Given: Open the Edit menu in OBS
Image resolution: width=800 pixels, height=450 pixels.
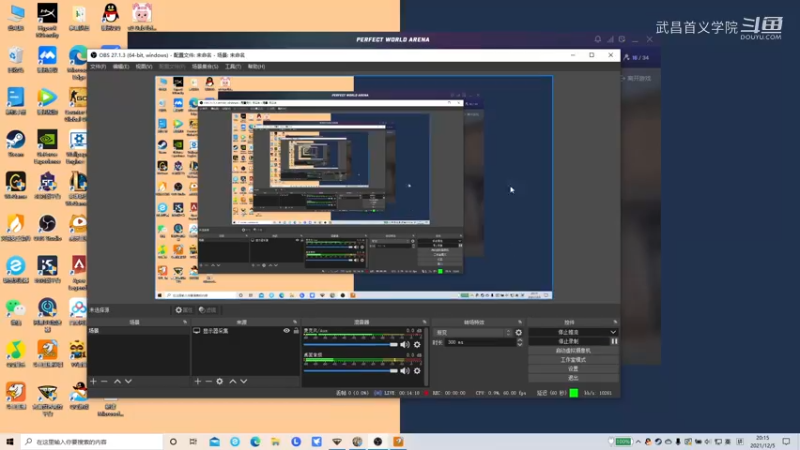Looking at the screenshot, I should 120,67.
